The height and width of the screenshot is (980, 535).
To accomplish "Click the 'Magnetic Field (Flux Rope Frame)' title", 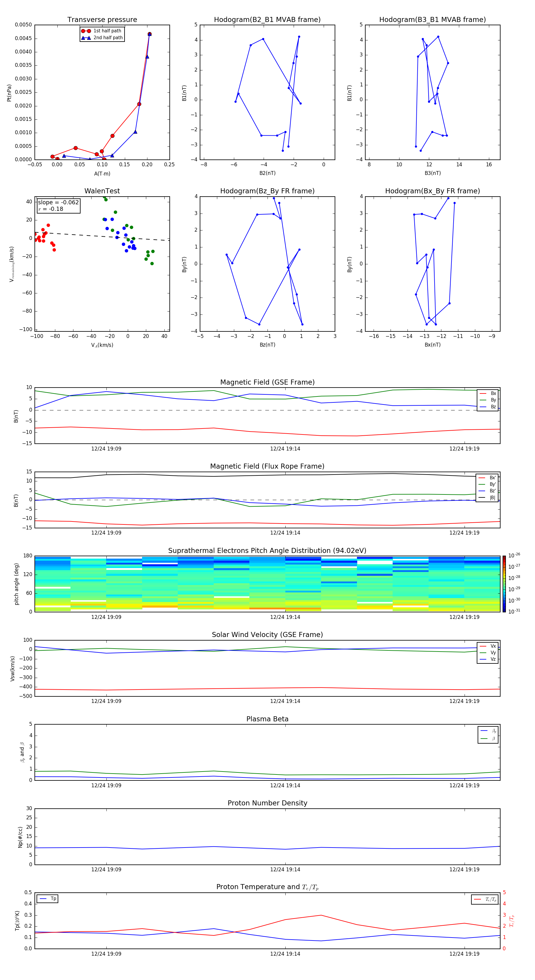I will coord(267,467).
